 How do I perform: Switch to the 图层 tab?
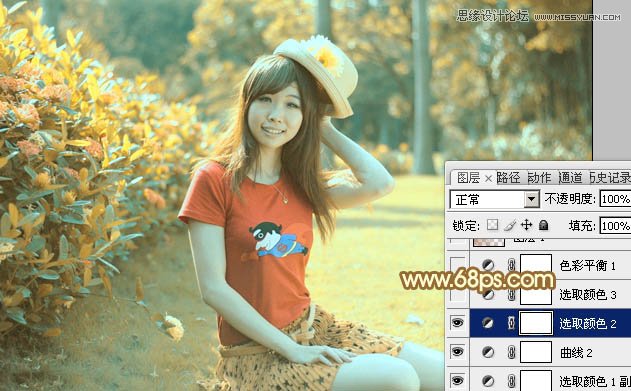[x=468, y=178]
